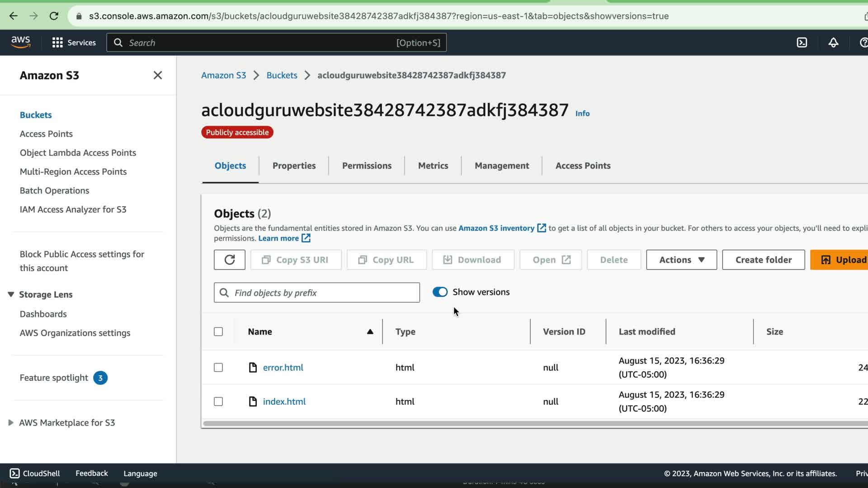The width and height of the screenshot is (868, 488).
Task: Collapse the Storage Lens section
Action: coord(11,295)
